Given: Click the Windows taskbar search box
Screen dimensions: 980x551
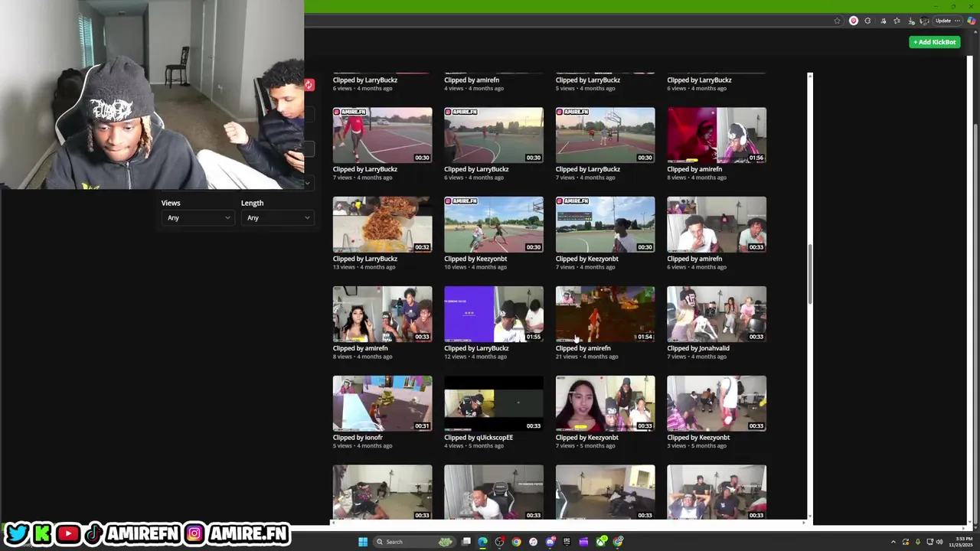Looking at the screenshot, I should tap(414, 542).
